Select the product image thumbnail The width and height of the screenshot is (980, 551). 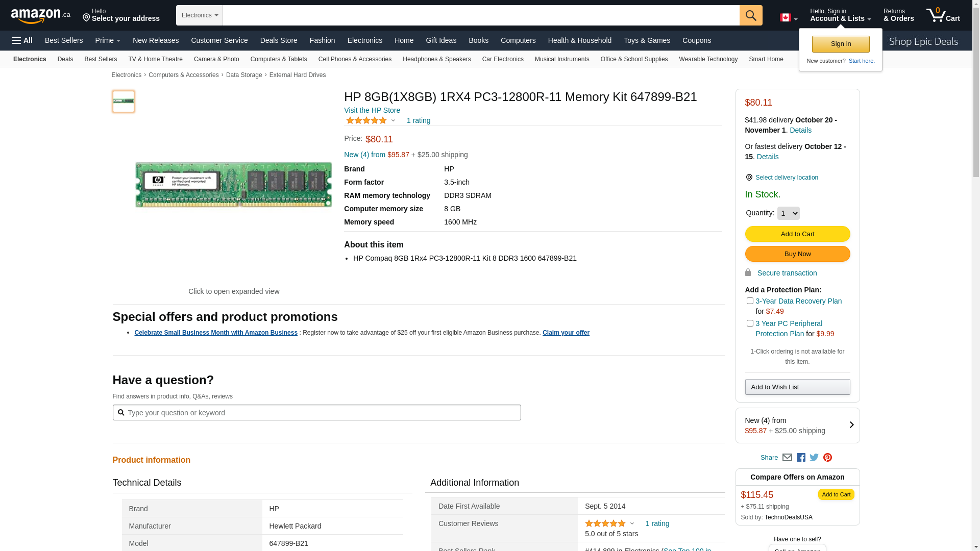pos(124,102)
